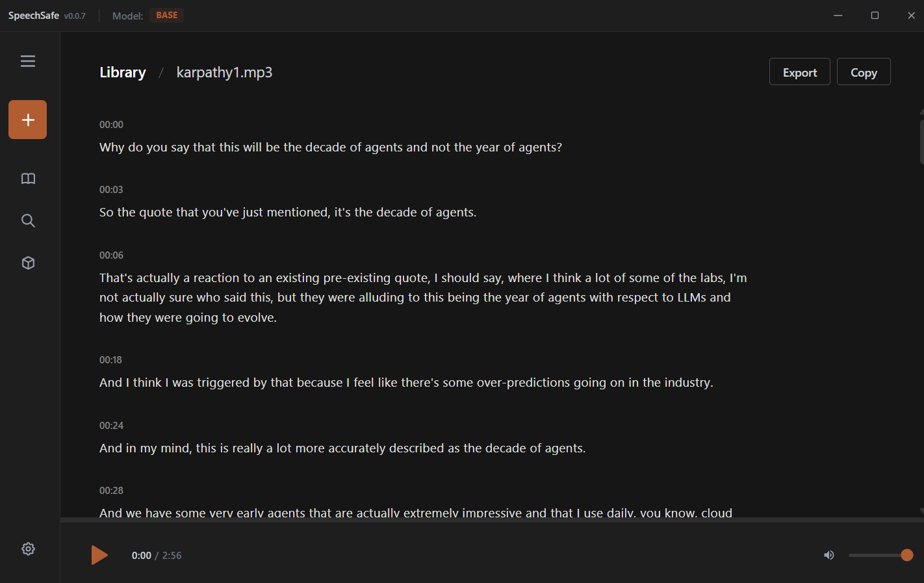Open the models cube icon
924x583 pixels.
tap(28, 263)
